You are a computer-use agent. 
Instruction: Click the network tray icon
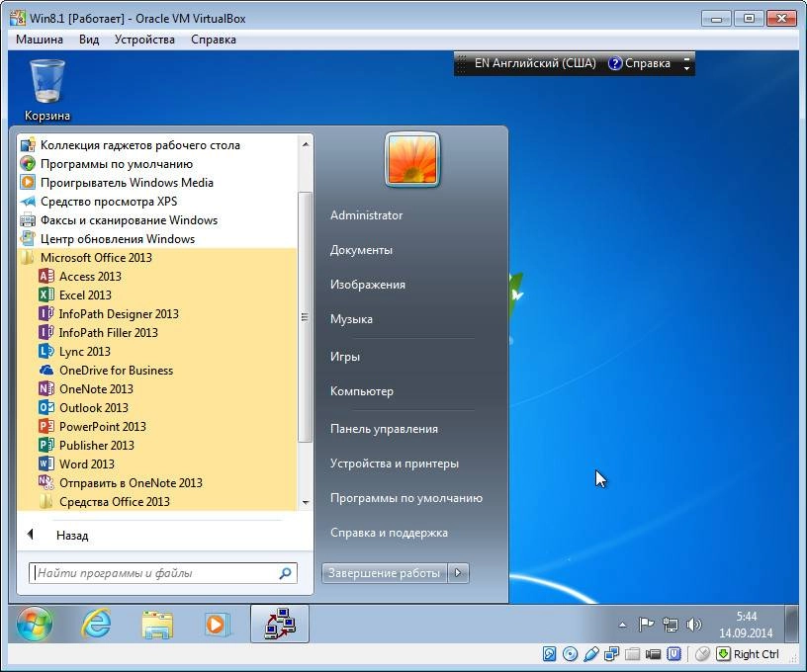click(671, 625)
